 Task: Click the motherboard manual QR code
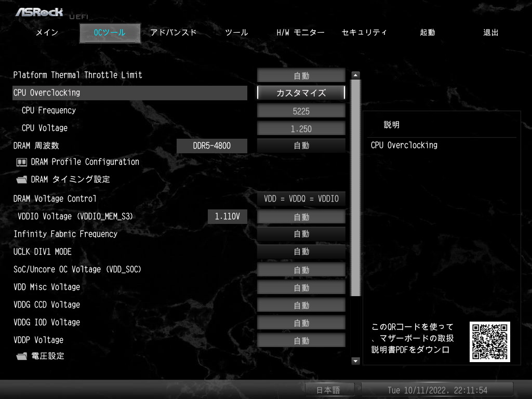[x=489, y=342]
